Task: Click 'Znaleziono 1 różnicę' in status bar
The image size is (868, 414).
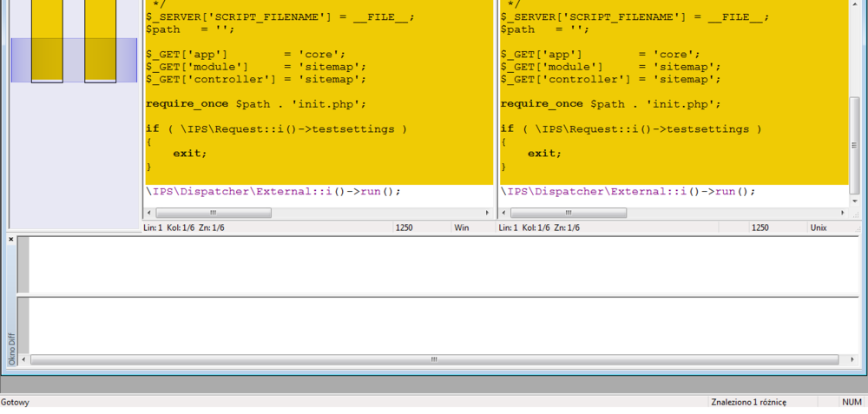Action: pyautogui.click(x=747, y=402)
